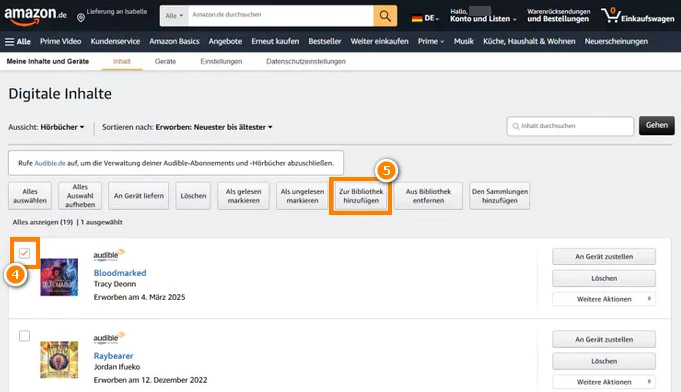Click the German flag language icon

[x=417, y=18]
